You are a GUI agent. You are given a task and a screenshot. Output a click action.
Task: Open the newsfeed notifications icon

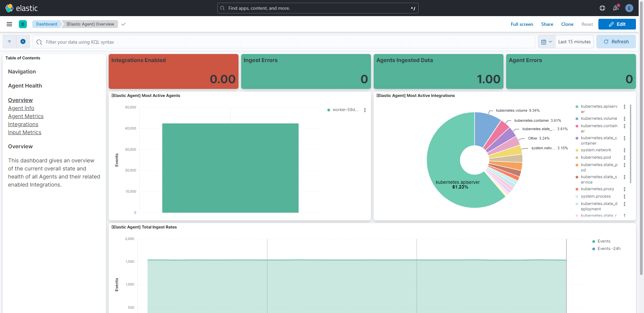tap(616, 8)
